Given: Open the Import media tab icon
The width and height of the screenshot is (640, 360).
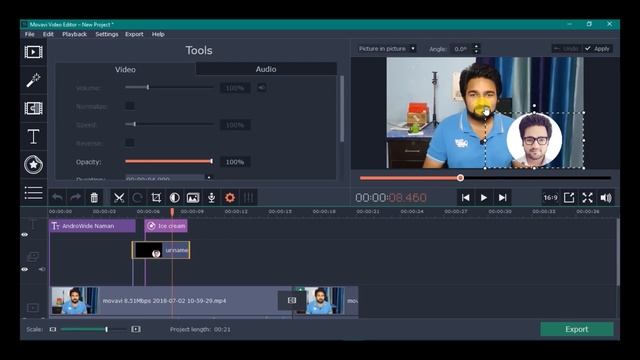Looking at the screenshot, I should [x=33, y=52].
